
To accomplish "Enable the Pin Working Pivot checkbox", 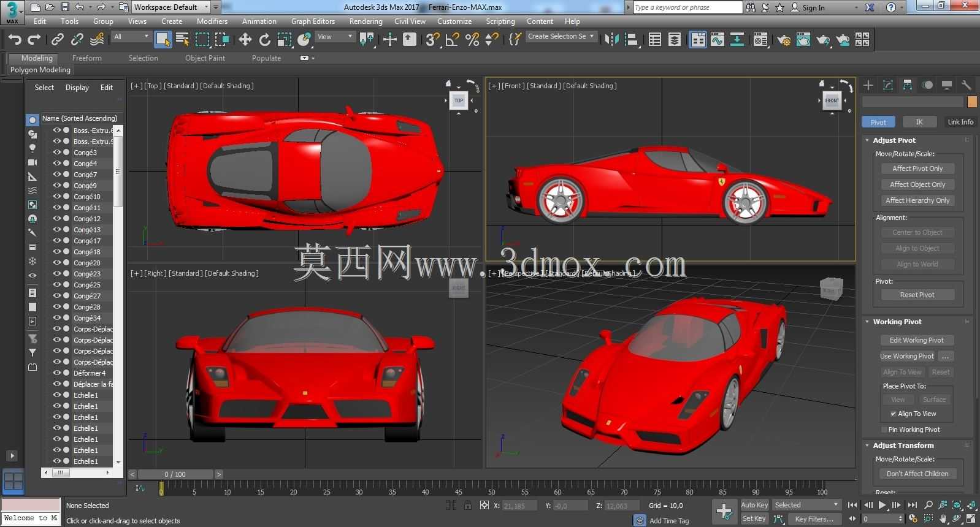I will [884, 430].
